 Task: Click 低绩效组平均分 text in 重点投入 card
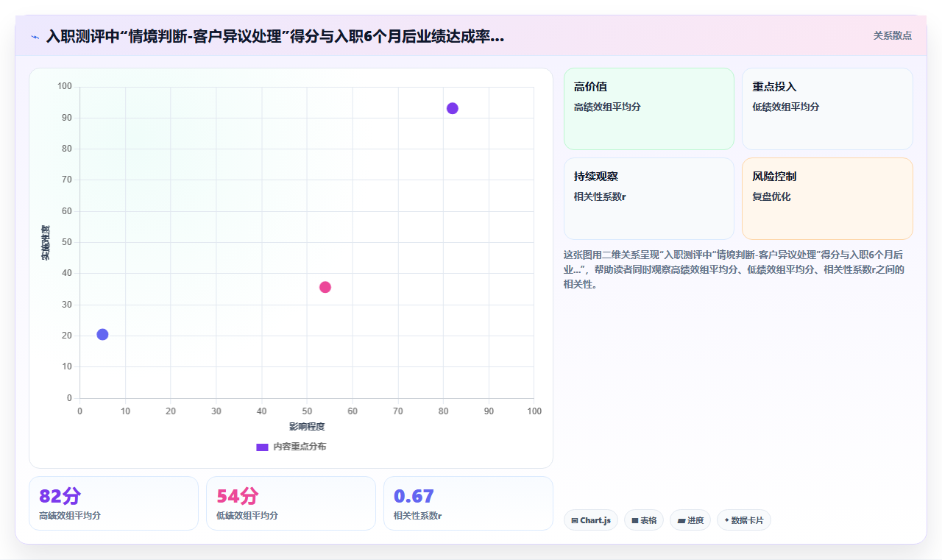786,107
